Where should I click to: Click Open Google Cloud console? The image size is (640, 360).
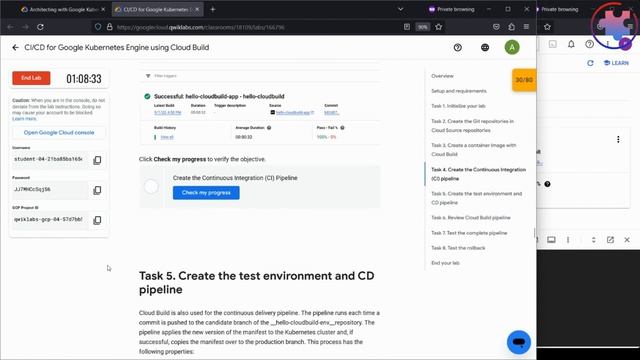click(59, 133)
